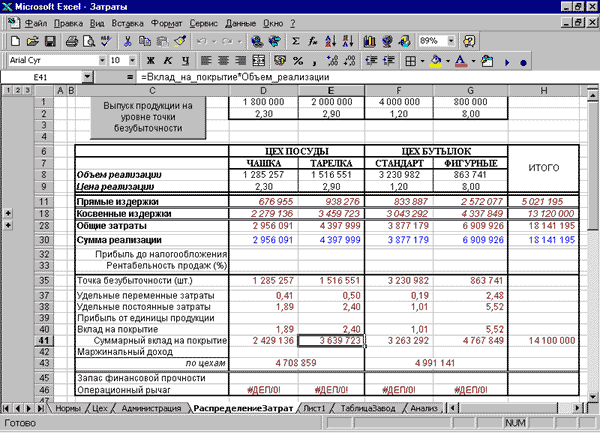Switch to the Администрация sheet tab
This screenshot has height=433, width=600.
(x=151, y=408)
